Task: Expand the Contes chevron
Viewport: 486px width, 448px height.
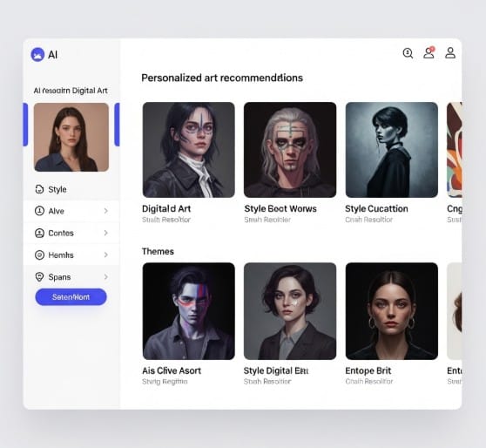Action: 106,233
